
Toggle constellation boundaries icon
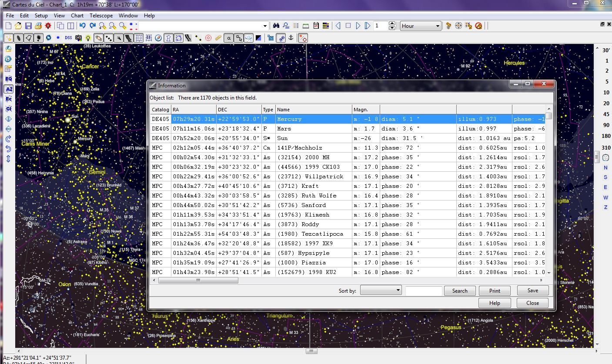(178, 38)
